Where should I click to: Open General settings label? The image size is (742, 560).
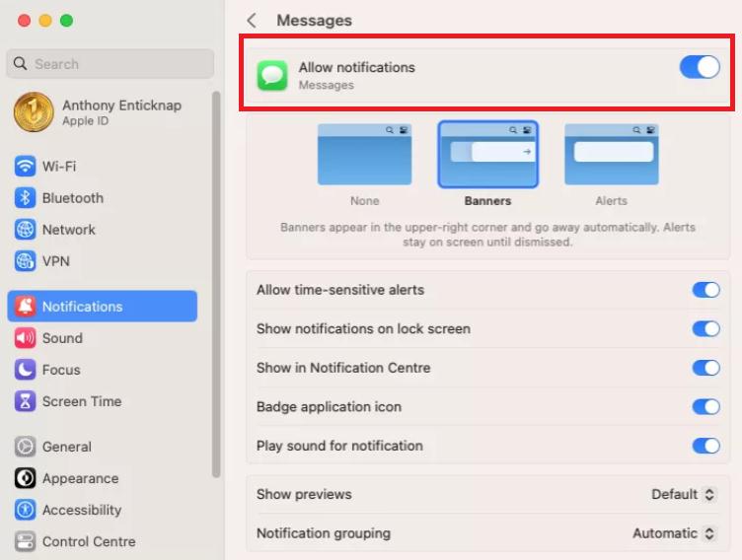pyautogui.click(x=67, y=447)
